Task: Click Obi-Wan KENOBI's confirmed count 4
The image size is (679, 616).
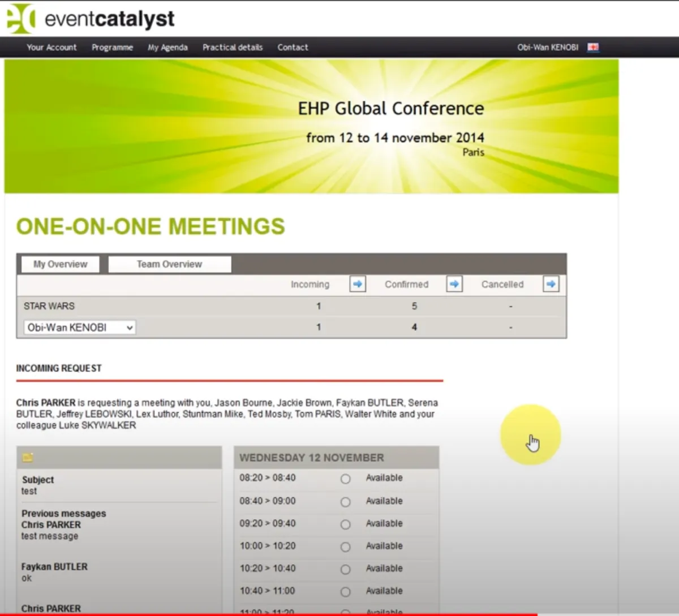Action: [x=414, y=327]
